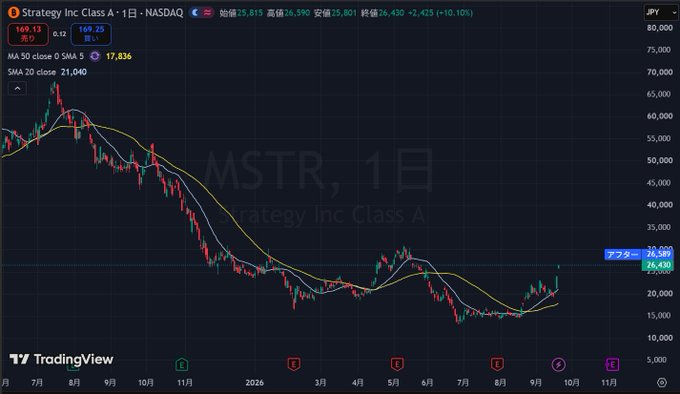
Task: Click the 4月 time axis label
Action: pos(358,383)
